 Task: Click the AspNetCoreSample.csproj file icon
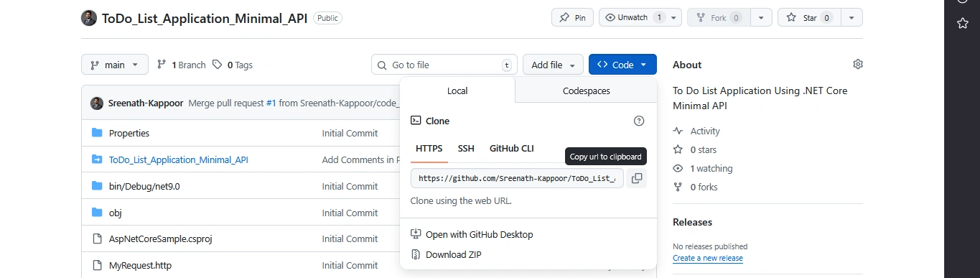pos(97,239)
